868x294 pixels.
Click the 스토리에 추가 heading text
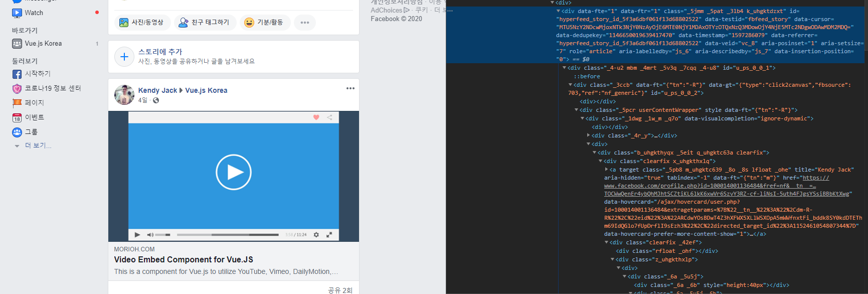[160, 52]
